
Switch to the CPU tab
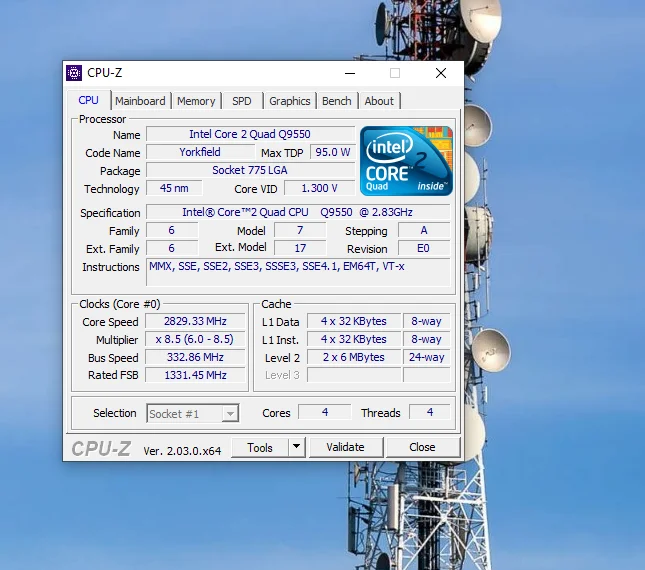point(88,100)
